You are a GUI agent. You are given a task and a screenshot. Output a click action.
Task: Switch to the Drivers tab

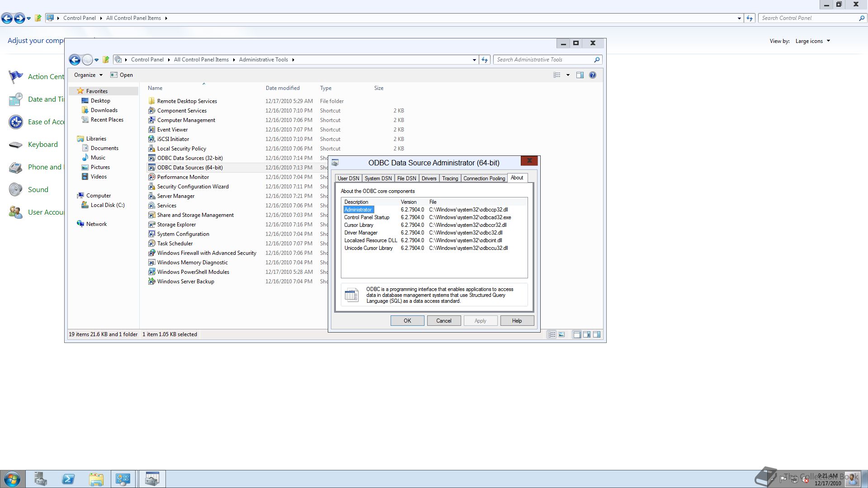tap(429, 178)
